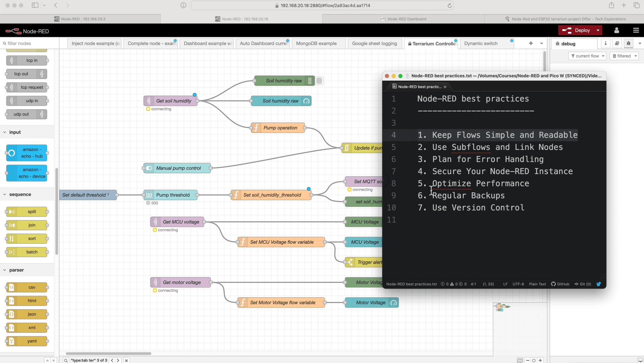This screenshot has height=363, width=644.
Task: Click GitHub in the editor status bar
Action: (x=560, y=284)
